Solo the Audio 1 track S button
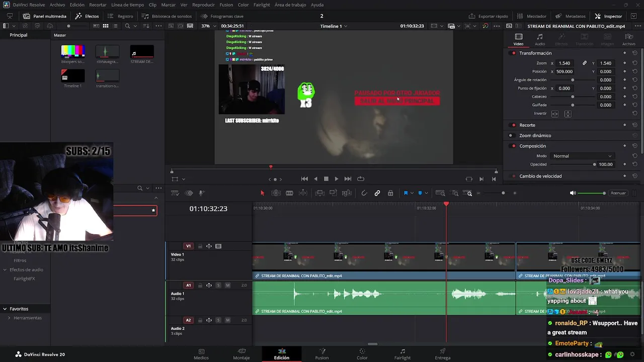This screenshot has width=644, height=362. [x=218, y=286]
